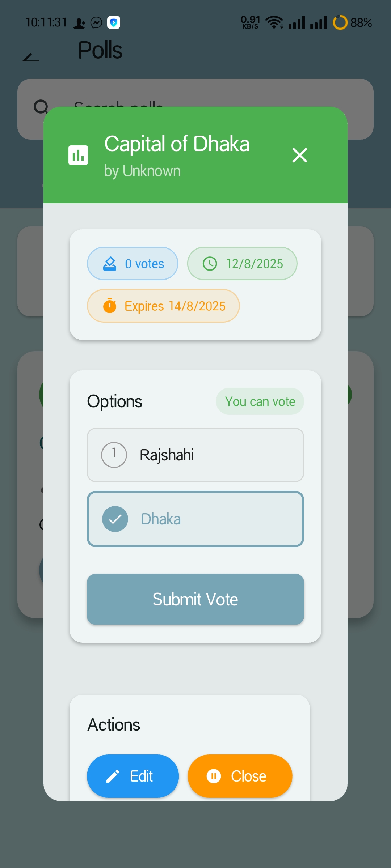
Task: Tap the vote ballot icon
Action: point(110,264)
